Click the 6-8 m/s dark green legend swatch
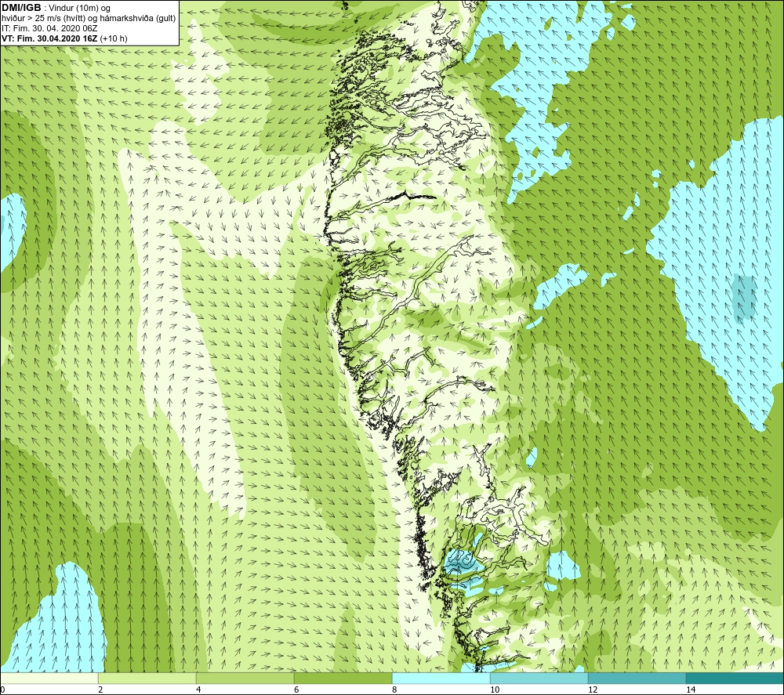784x695 pixels. (343, 678)
